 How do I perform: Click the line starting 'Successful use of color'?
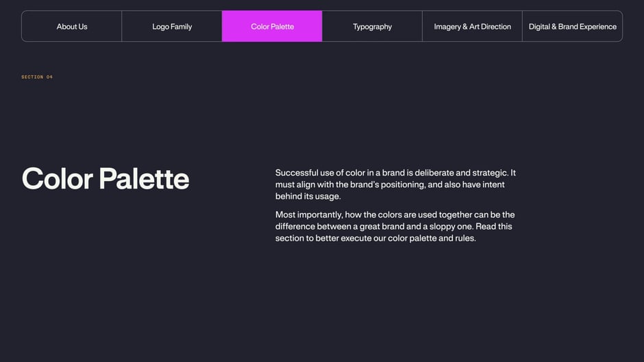pyautogui.click(x=395, y=173)
